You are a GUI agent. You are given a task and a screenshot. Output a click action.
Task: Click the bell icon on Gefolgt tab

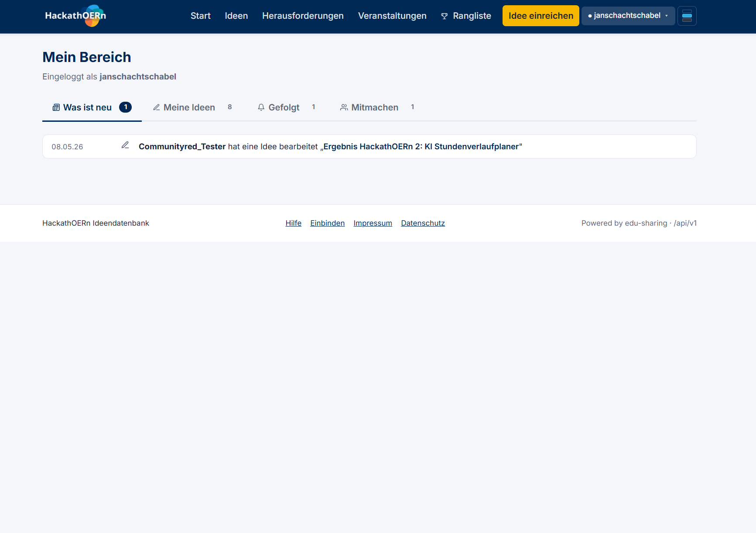click(261, 107)
